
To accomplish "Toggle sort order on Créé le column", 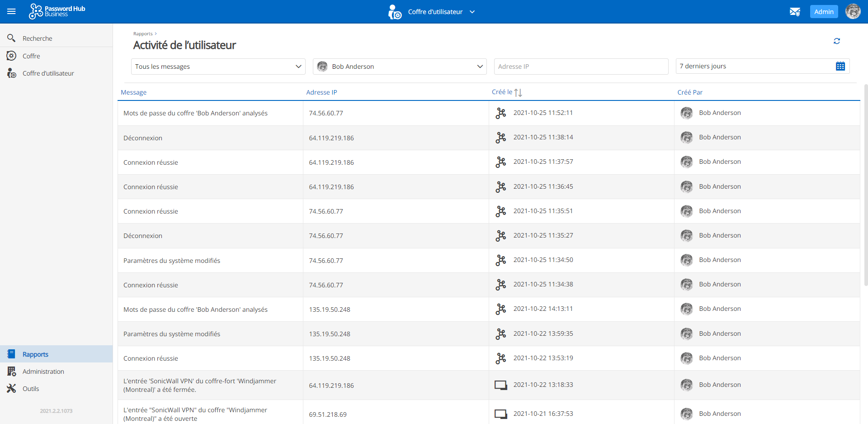I will tap(518, 92).
